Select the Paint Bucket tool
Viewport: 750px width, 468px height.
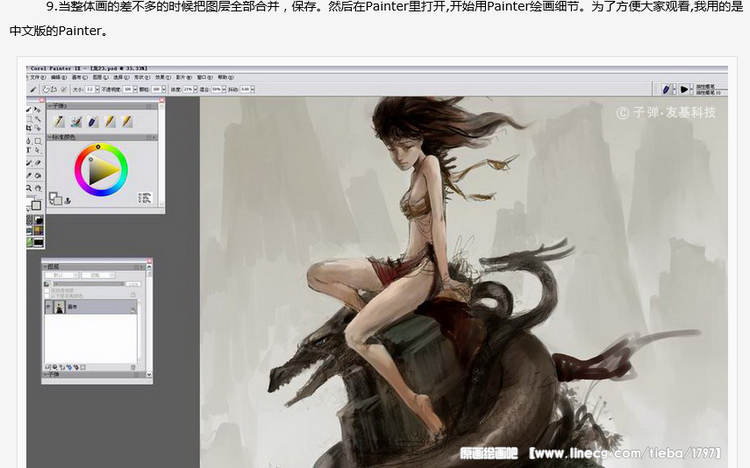coord(38,176)
